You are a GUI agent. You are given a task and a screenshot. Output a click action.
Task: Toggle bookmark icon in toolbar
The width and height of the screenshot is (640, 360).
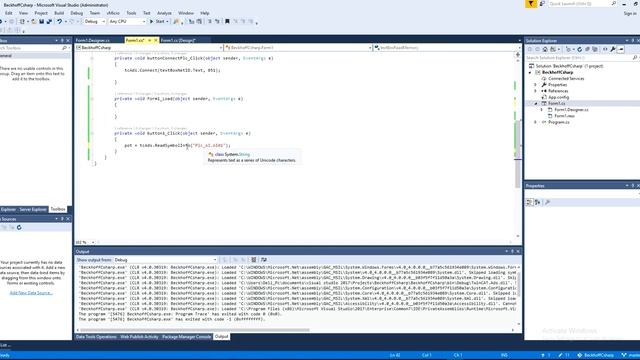227,21
